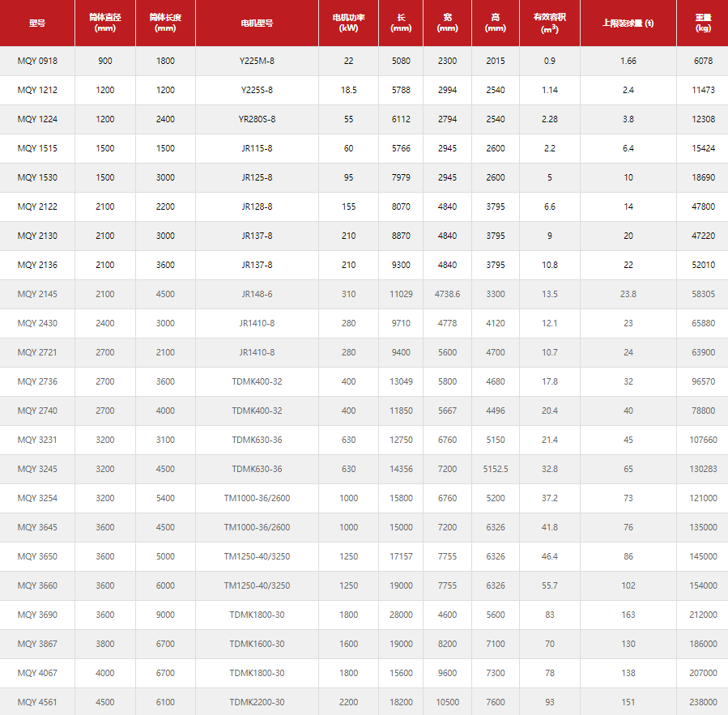Click the MQY 1224 row label

[x=37, y=119]
